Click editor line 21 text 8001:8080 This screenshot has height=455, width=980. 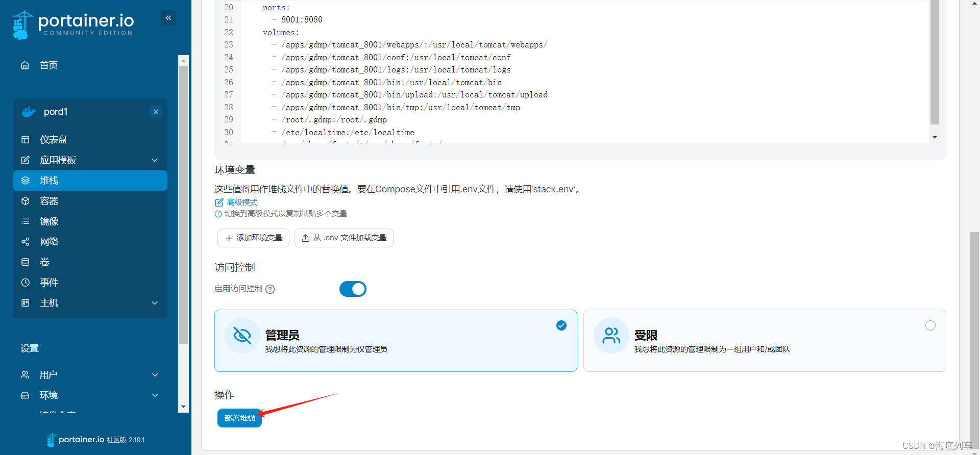pyautogui.click(x=302, y=20)
